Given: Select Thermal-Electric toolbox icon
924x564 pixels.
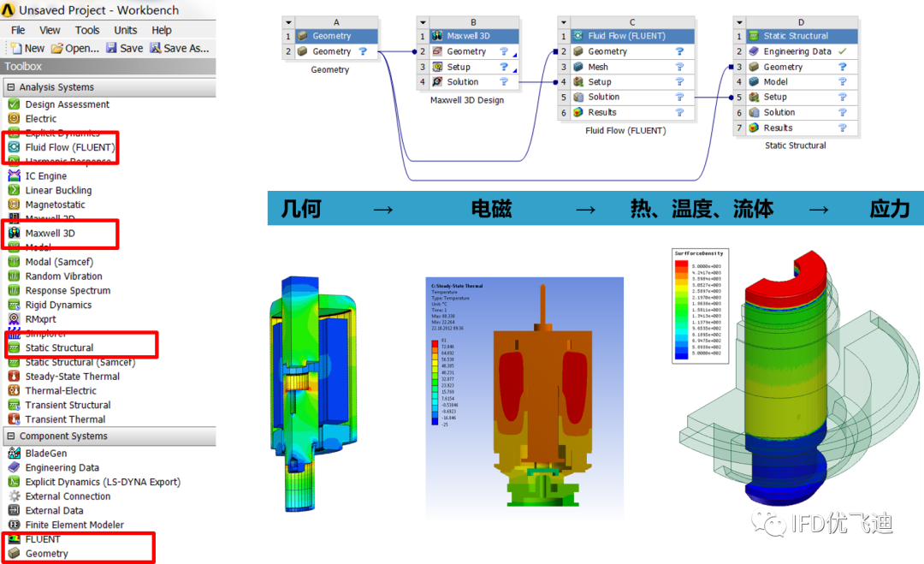Looking at the screenshot, I should 15,391.
